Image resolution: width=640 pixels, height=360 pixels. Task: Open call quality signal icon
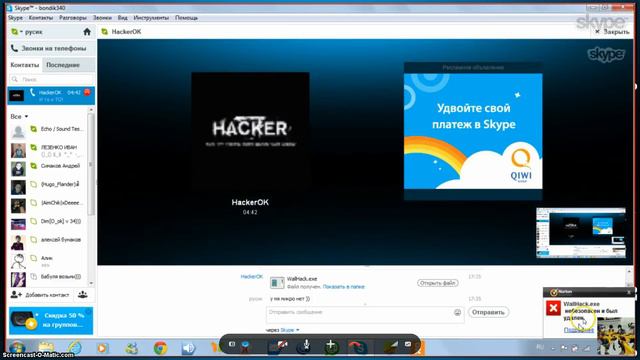click(393, 344)
